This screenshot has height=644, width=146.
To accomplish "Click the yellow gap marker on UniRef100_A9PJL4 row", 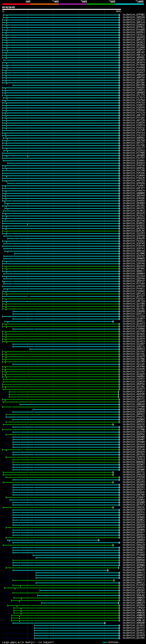I will coord(6,53).
